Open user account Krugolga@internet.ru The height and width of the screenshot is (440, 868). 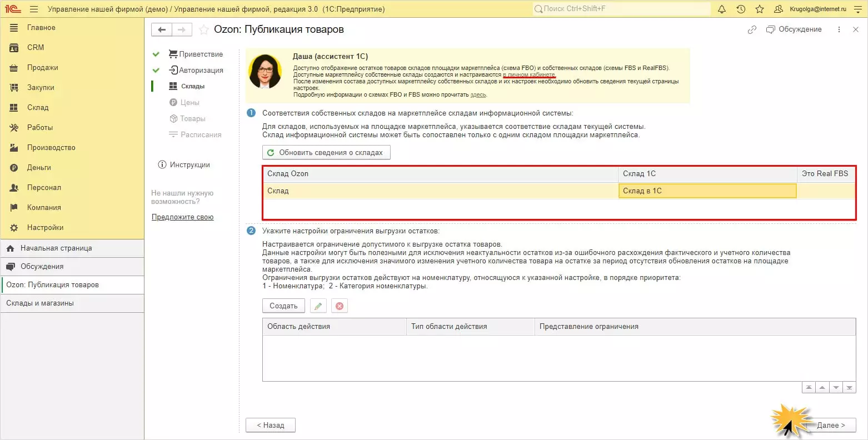point(810,9)
